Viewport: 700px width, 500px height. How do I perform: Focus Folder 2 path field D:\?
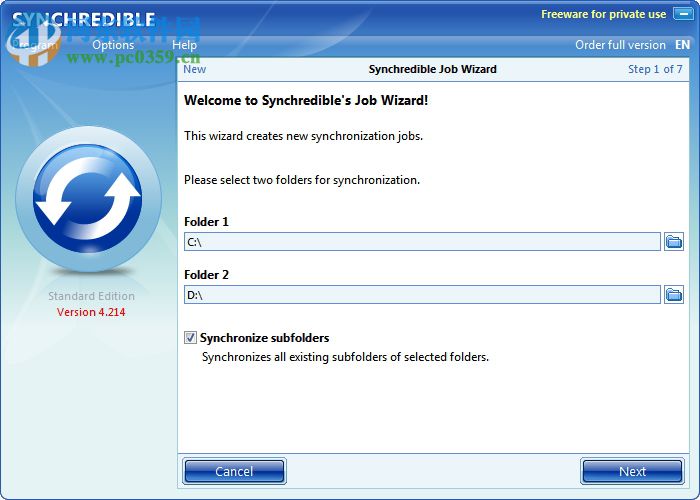tap(422, 295)
